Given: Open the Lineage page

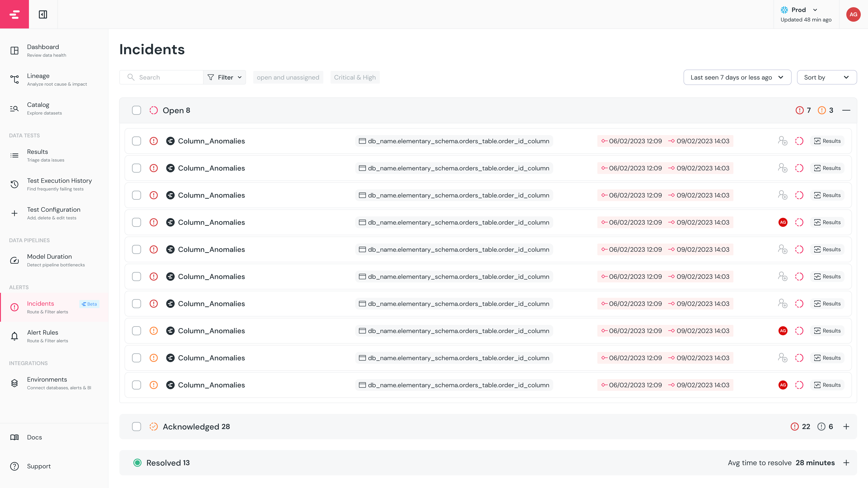Looking at the screenshot, I should (x=54, y=80).
